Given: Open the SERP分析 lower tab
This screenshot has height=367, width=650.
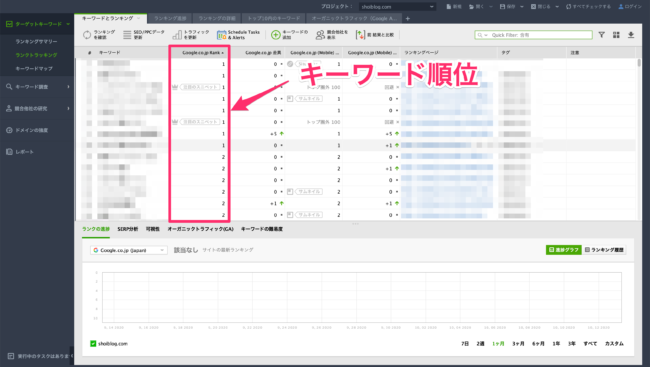Looking at the screenshot, I should pyautogui.click(x=128, y=229).
